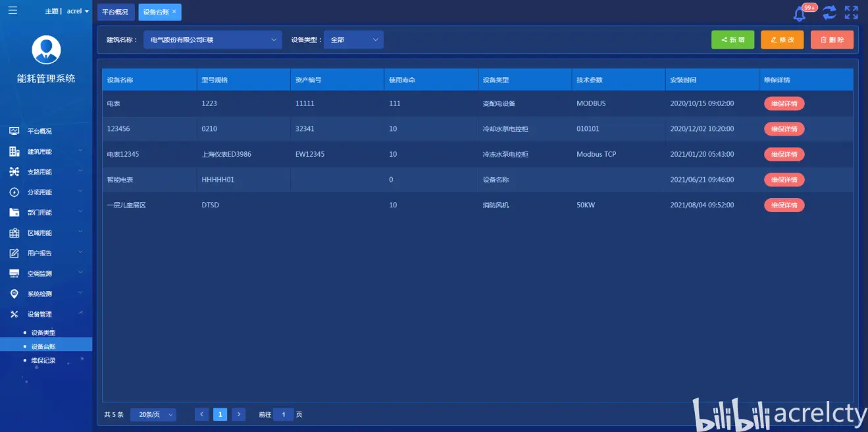Open the 20条/页 page size dropdown
The image size is (868, 432).
click(153, 415)
